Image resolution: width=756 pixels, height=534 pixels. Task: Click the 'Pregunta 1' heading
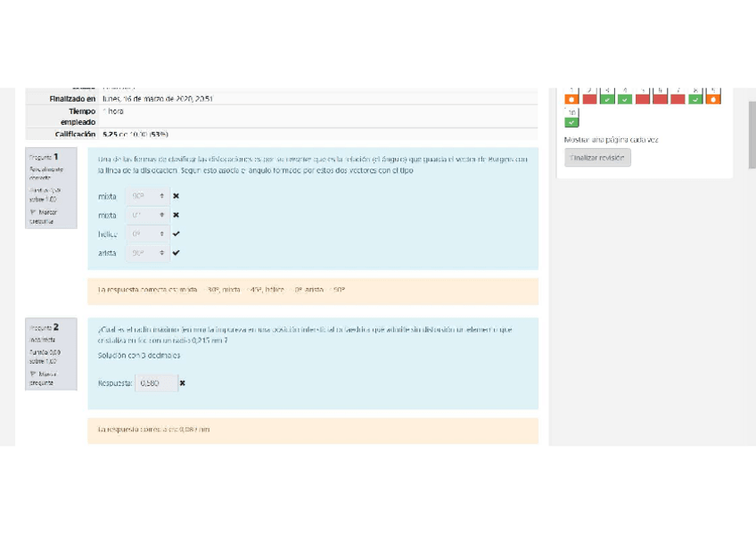pos(44,157)
